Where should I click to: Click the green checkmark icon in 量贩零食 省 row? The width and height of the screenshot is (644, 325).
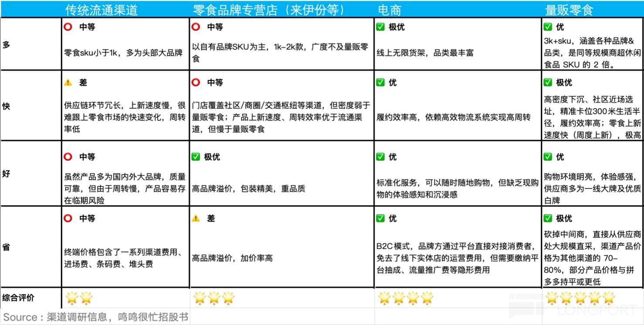(548, 218)
